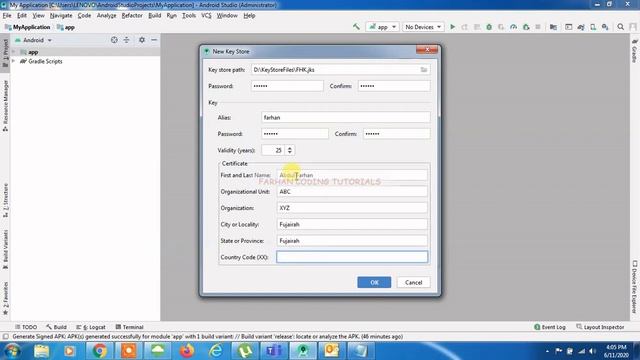Open the Build Variants side tab
The image size is (640, 360).
click(x=5, y=249)
